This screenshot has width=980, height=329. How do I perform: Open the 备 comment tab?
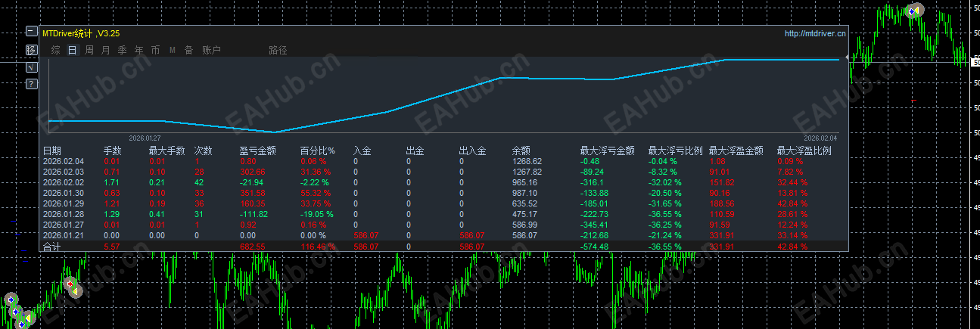(188, 50)
